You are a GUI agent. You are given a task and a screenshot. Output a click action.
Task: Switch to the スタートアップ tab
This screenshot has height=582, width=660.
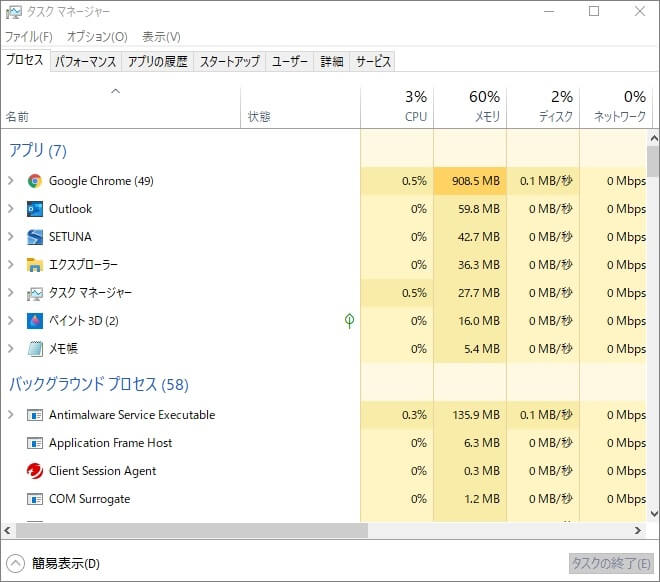coord(230,62)
